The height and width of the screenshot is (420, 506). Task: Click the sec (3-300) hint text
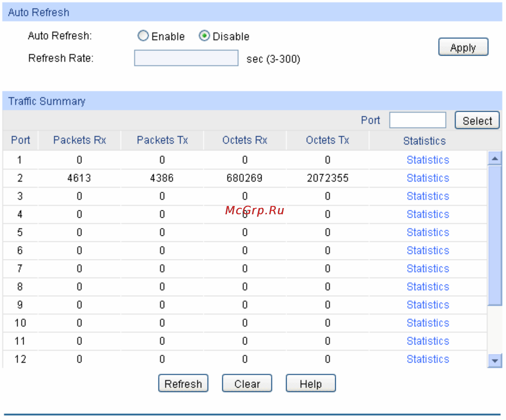(273, 59)
